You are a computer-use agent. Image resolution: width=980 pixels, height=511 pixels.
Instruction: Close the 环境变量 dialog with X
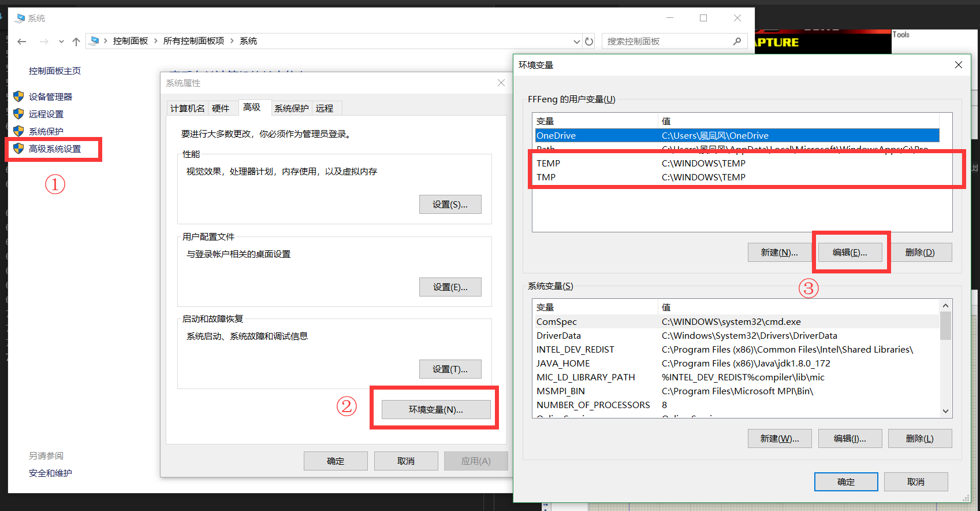tap(959, 65)
